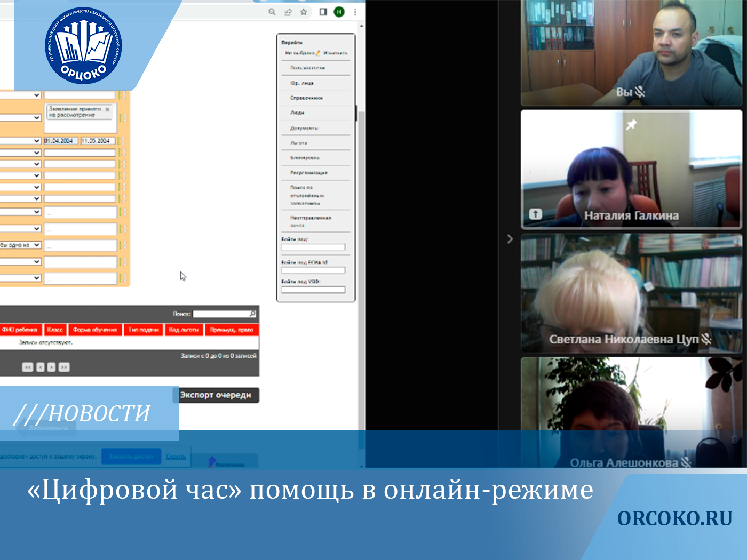The width and height of the screenshot is (747, 560).
Task: Collapse the participants panel with the chevron arrow
Action: click(510, 239)
